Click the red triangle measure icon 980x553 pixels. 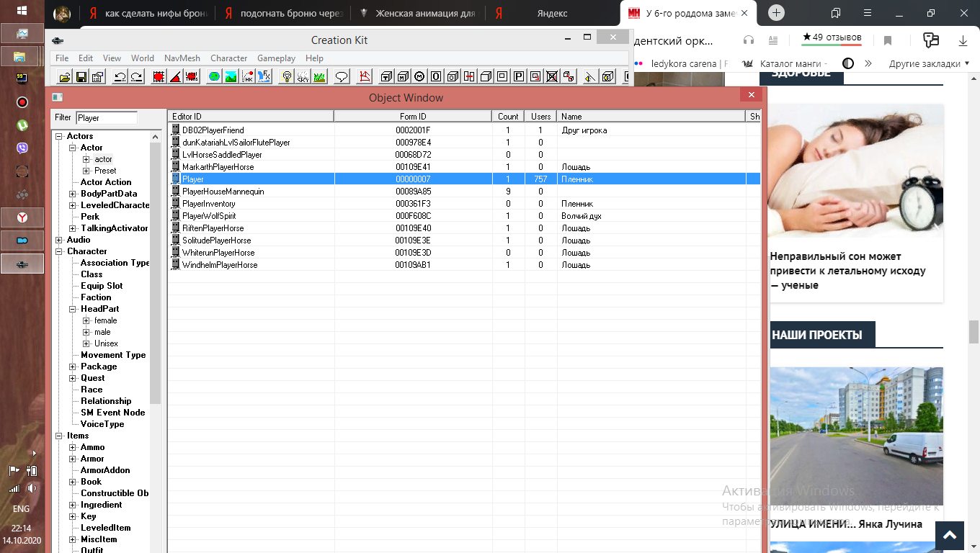point(365,76)
